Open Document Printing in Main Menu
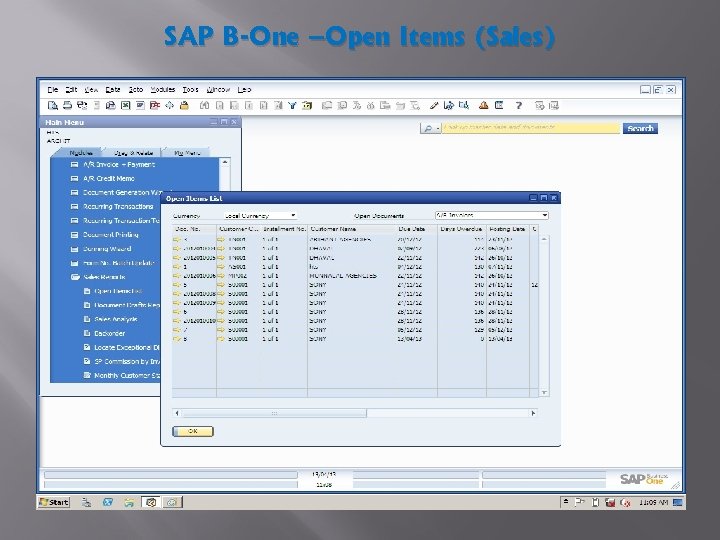 coord(111,235)
